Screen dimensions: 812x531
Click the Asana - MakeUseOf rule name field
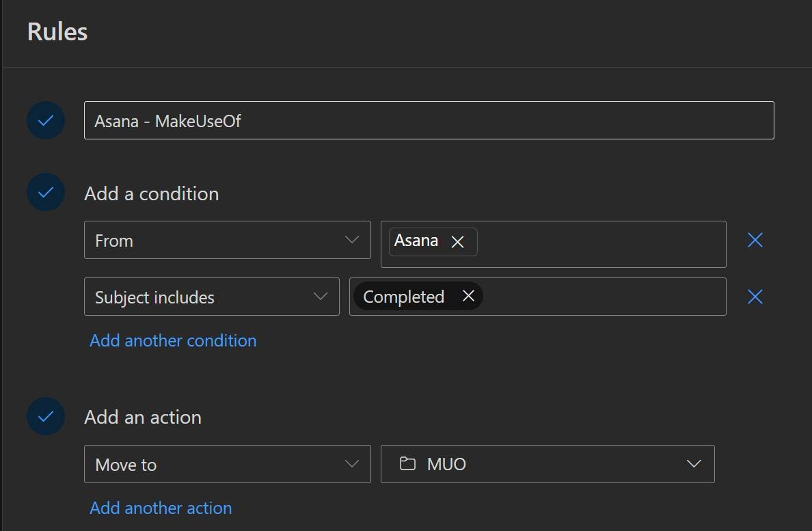(429, 121)
